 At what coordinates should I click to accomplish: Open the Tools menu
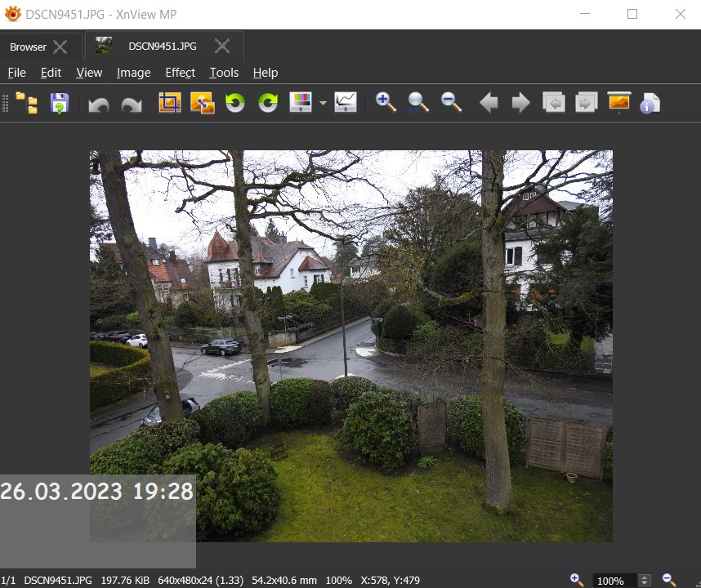(x=224, y=73)
